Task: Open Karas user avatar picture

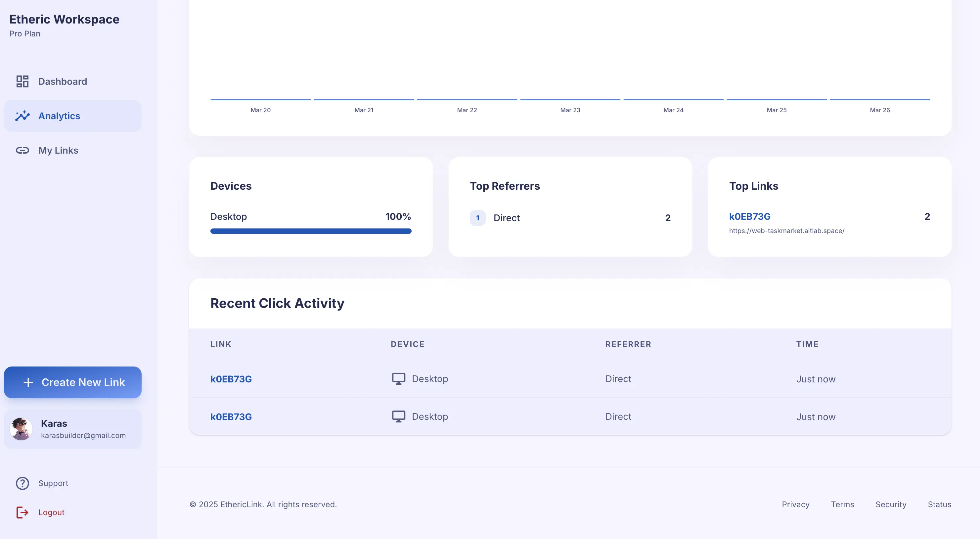Action: point(21,429)
